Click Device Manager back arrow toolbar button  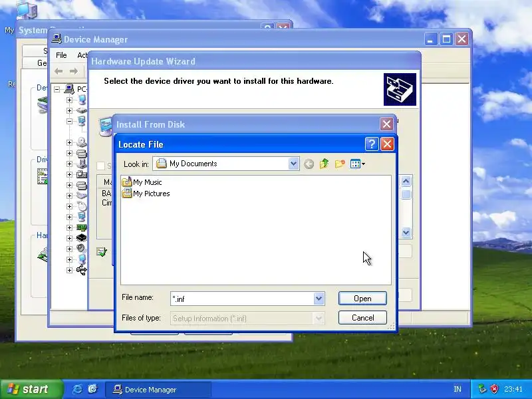point(59,71)
